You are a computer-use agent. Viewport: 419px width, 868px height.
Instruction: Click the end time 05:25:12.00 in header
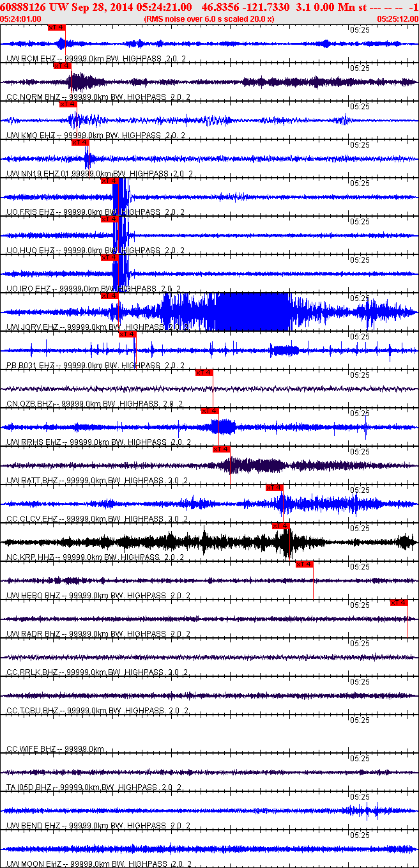click(x=398, y=19)
